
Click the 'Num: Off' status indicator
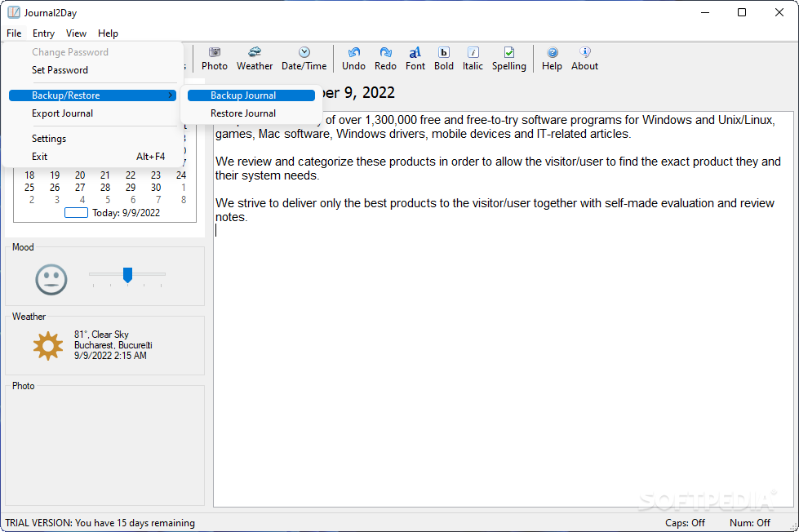[x=749, y=523]
